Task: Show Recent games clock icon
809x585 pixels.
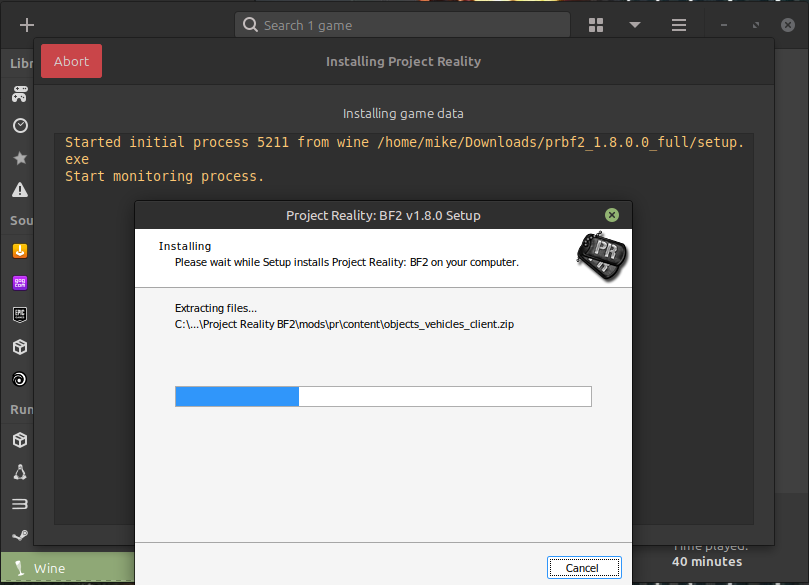Action: coord(20,125)
